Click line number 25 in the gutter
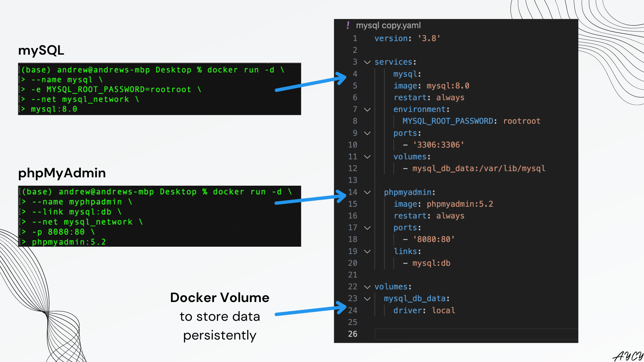The height and width of the screenshot is (362, 644). coord(353,322)
